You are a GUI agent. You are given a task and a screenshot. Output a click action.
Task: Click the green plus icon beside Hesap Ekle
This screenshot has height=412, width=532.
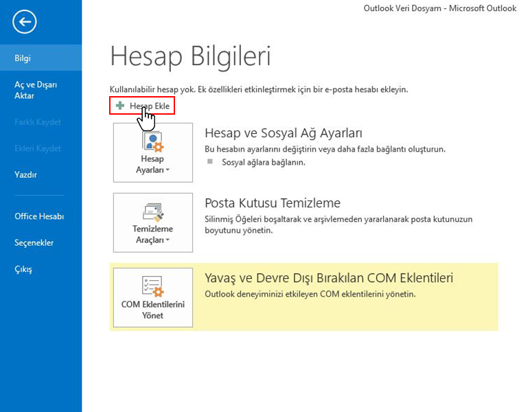click(120, 106)
